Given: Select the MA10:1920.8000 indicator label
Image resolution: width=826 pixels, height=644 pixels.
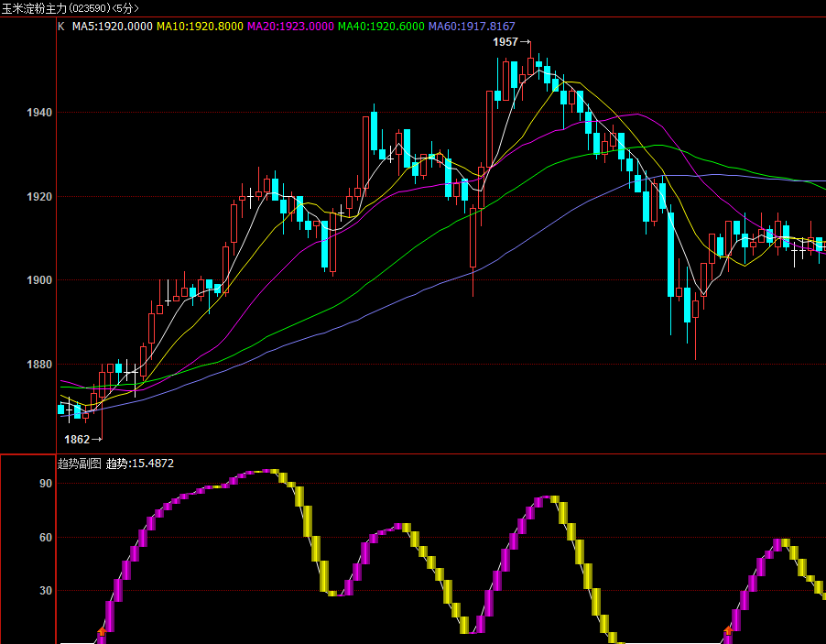Looking at the screenshot, I should click(201, 27).
